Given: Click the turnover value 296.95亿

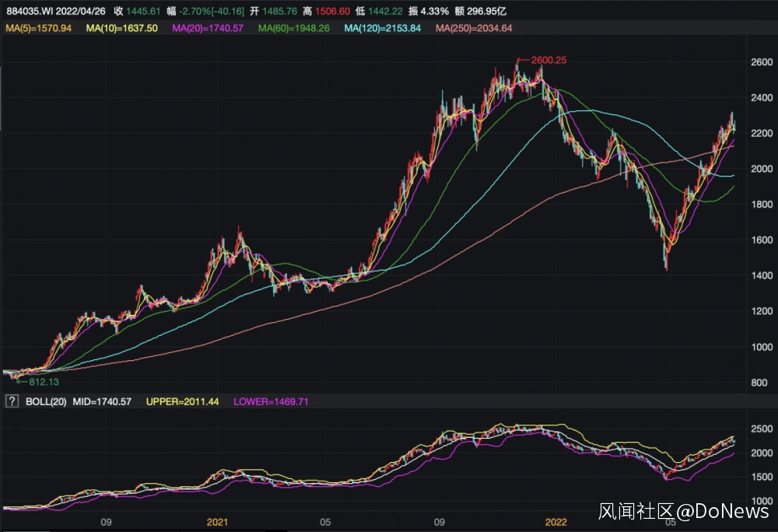Looking at the screenshot, I should tap(486, 11).
